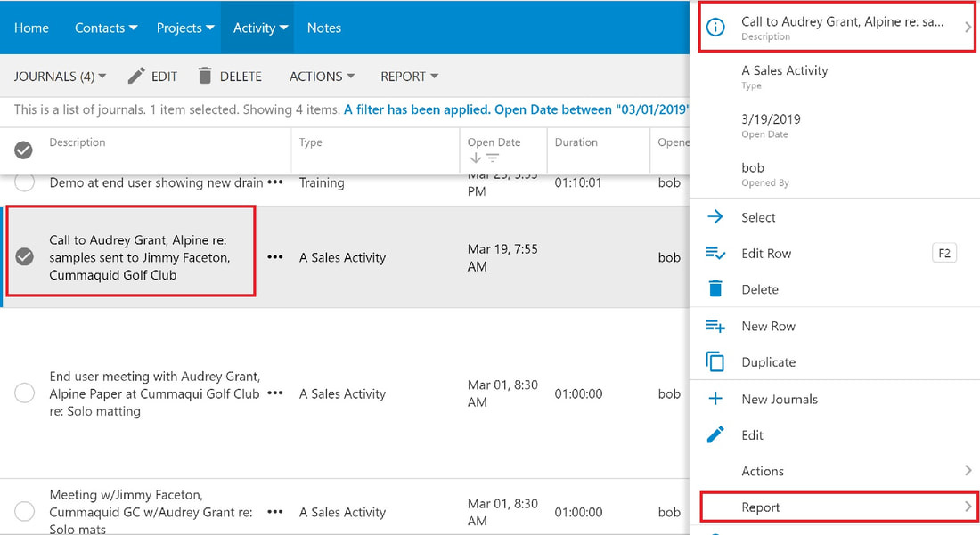980x535 pixels.
Task: Click the Duplicate icon in the context menu
Action: tap(715, 362)
